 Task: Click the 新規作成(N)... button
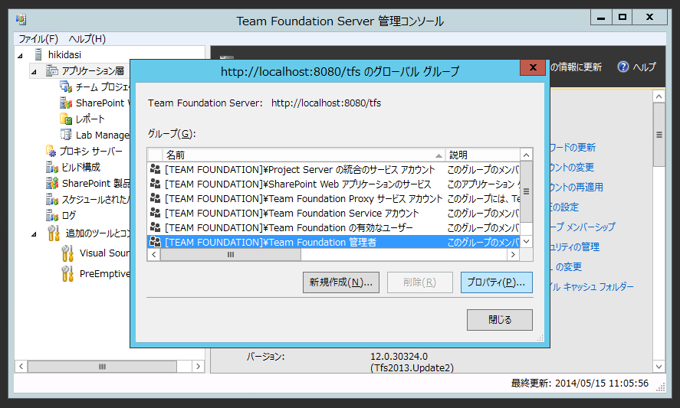[341, 283]
